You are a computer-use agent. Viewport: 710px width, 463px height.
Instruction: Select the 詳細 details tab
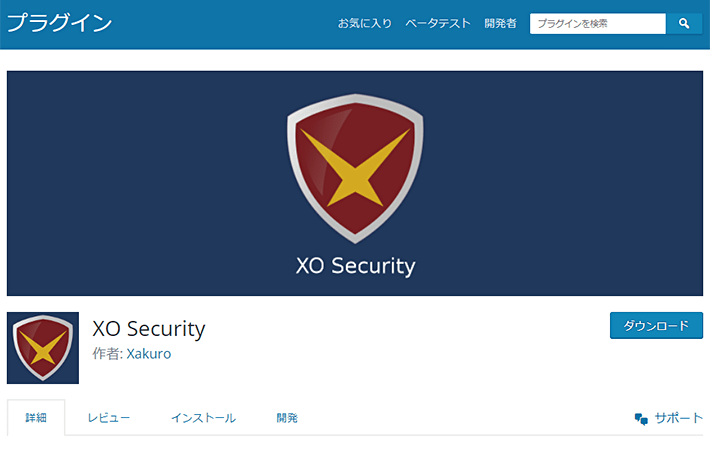point(36,417)
